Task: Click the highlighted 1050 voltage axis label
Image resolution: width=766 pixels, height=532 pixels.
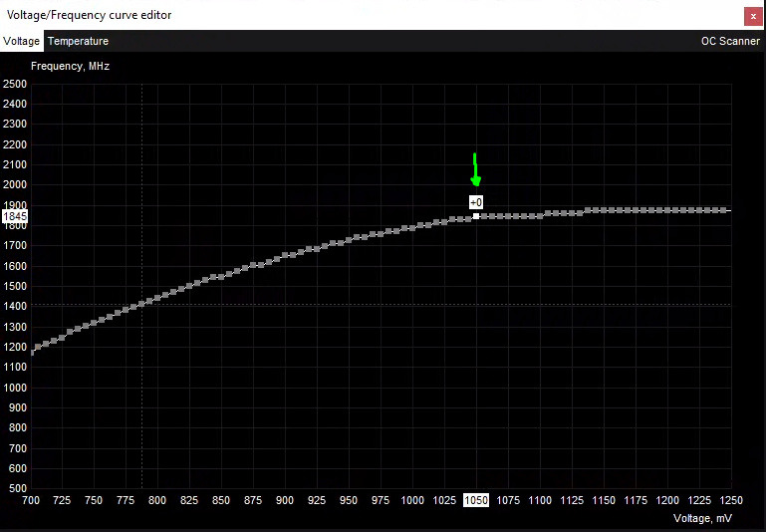Action: (x=476, y=500)
